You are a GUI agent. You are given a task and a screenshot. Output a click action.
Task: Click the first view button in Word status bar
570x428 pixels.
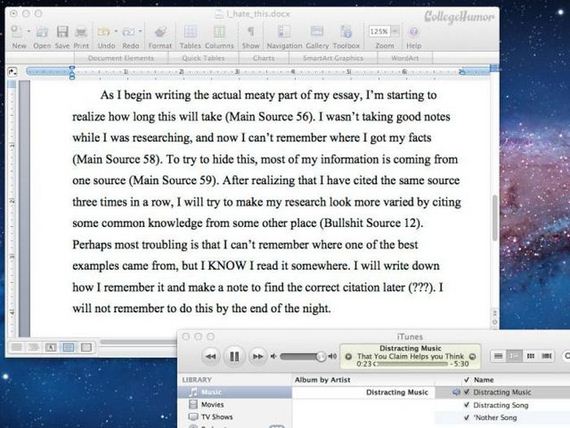click(16, 347)
